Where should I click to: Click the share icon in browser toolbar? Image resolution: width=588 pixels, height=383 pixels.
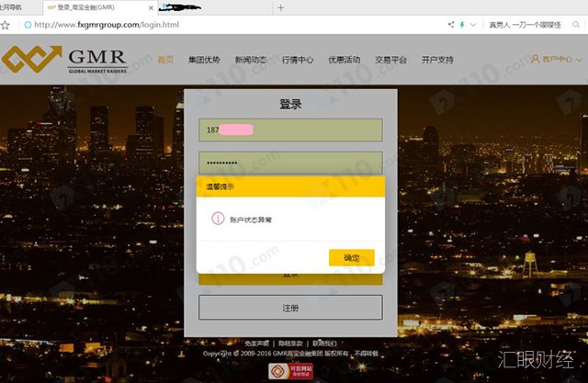[451, 25]
